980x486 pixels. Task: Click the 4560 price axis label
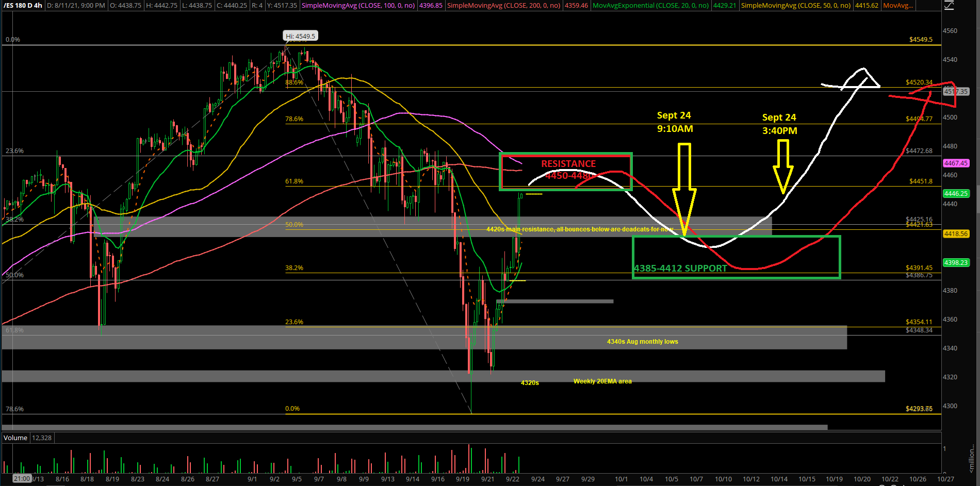pyautogui.click(x=950, y=31)
